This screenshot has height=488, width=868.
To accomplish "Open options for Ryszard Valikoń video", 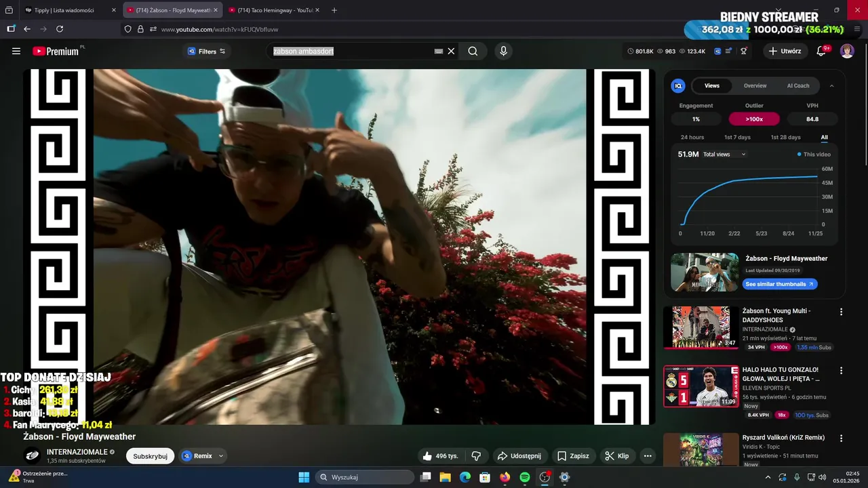I will 842,439.
